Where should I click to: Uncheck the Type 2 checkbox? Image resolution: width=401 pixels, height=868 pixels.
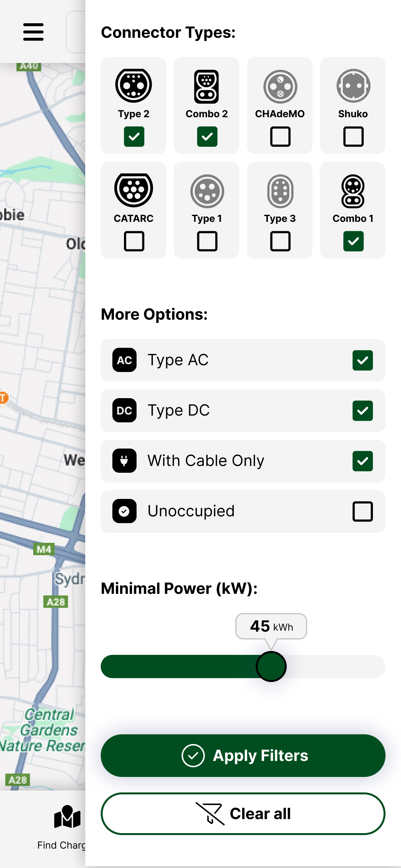click(134, 137)
